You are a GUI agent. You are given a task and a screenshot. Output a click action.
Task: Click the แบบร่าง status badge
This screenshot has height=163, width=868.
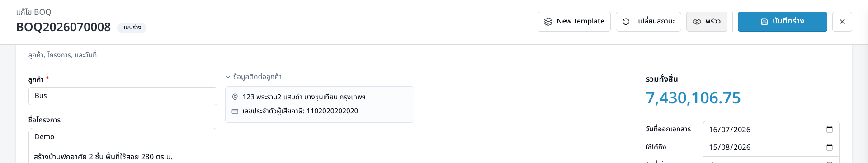point(132,28)
